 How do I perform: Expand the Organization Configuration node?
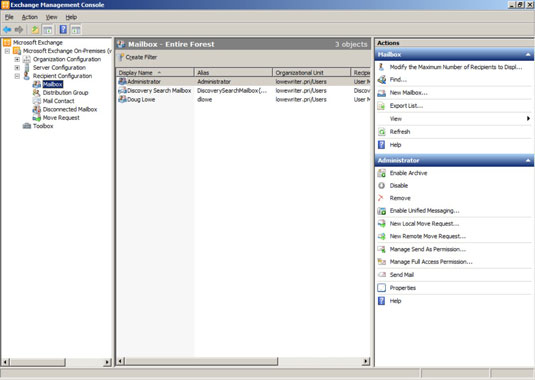(17, 59)
